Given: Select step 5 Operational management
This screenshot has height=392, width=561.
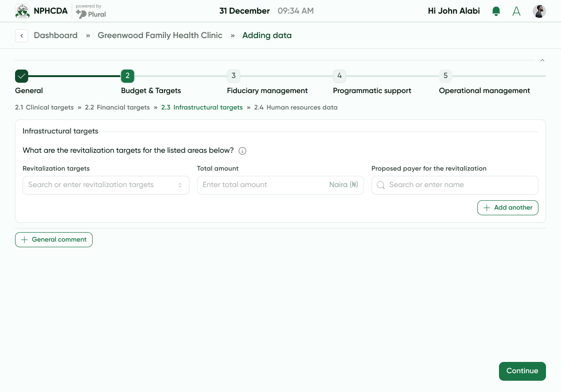Looking at the screenshot, I should 445,76.
